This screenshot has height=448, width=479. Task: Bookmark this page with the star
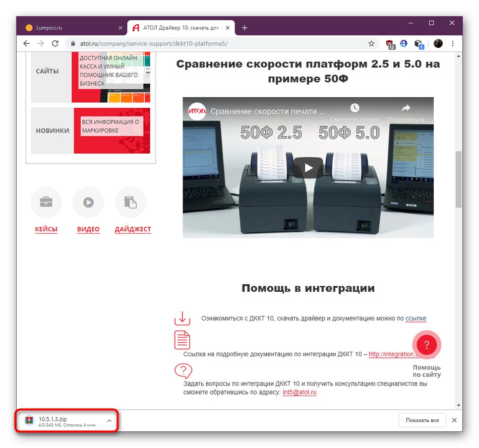pyautogui.click(x=371, y=44)
